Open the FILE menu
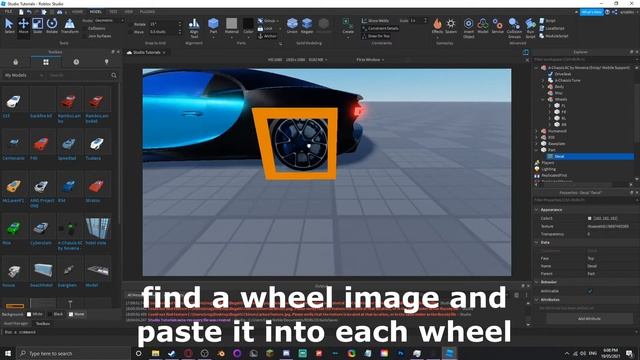The height and width of the screenshot is (360, 640). (8, 12)
